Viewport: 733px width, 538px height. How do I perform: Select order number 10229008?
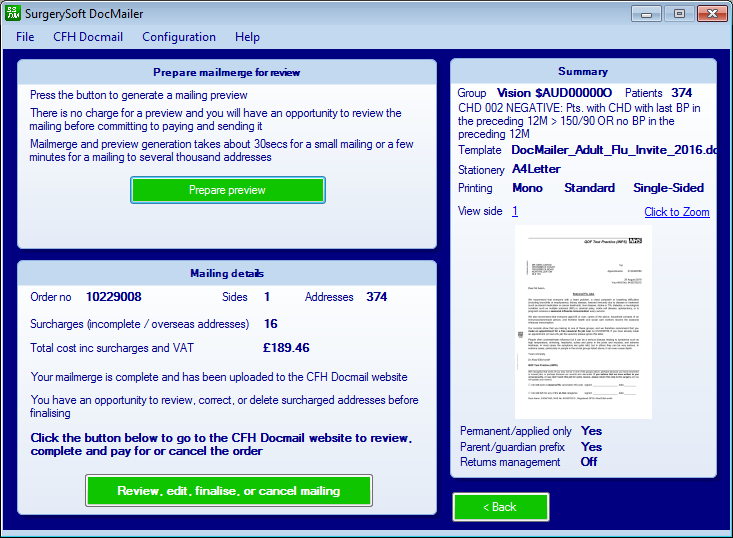point(114,297)
